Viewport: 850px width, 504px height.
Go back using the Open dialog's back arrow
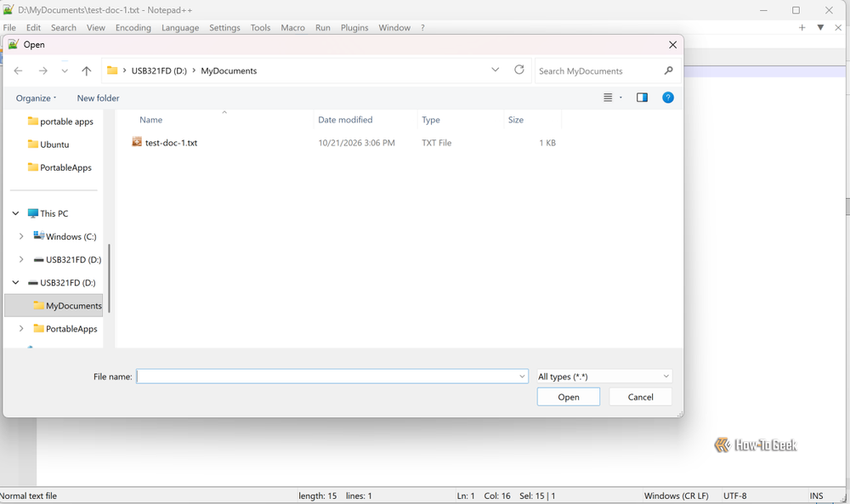[18, 71]
